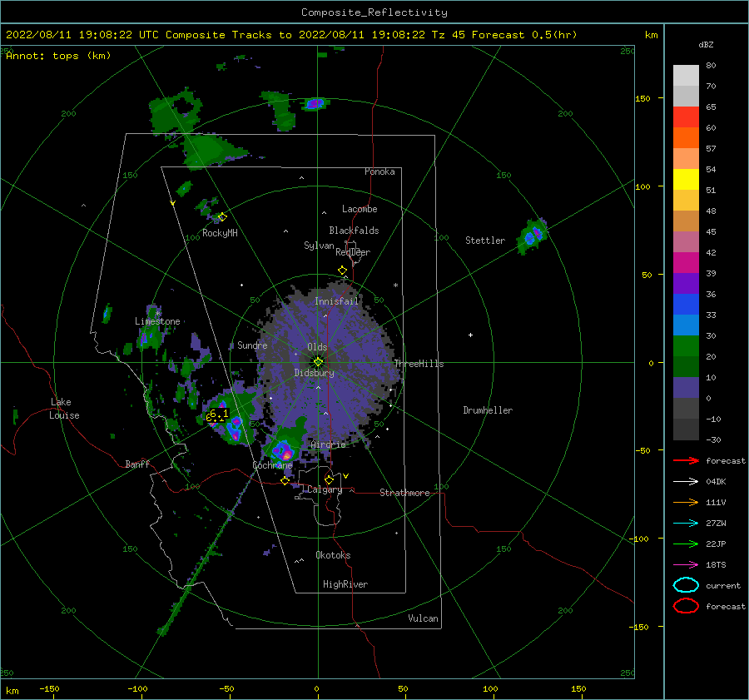Screen dimensions: 749x700
Task: Click the red forecast arrow in legend
Action: [686, 460]
